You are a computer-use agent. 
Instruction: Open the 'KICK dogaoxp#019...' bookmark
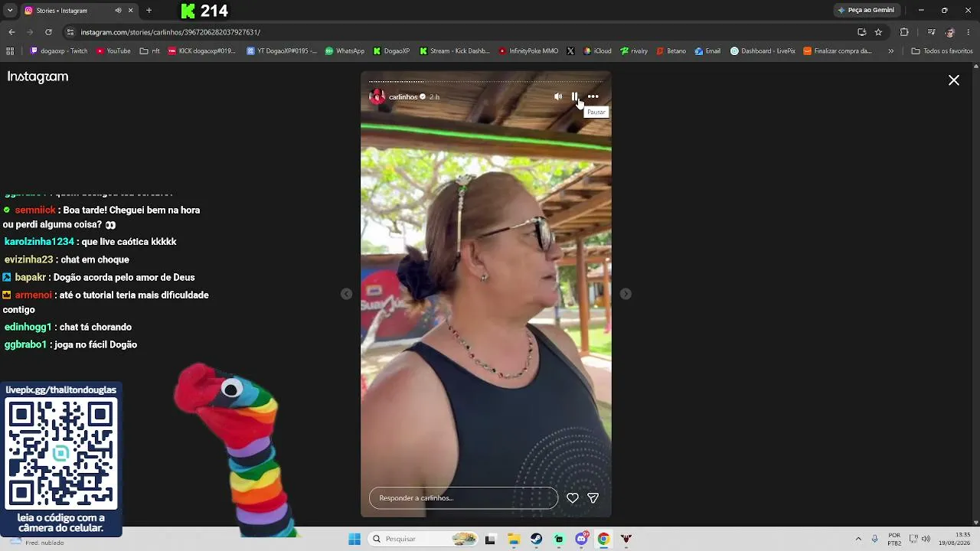point(202,51)
